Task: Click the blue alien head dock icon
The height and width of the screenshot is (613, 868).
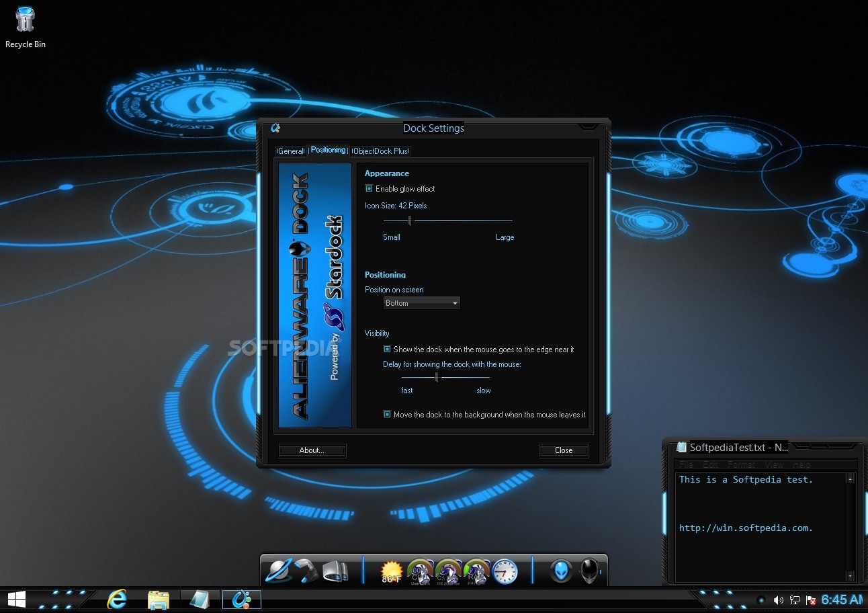Action: [561, 571]
